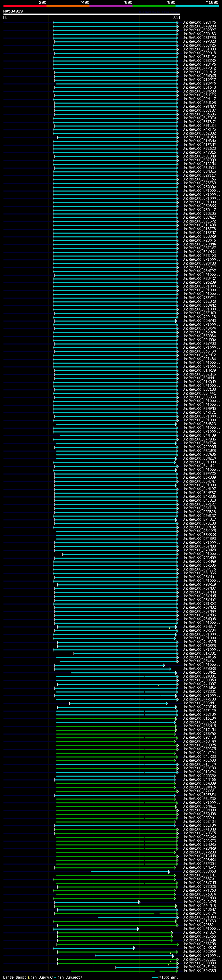Select the UniRef100_C4N197 label
This screenshot has width=222, height=980.
click(x=199, y=489)
